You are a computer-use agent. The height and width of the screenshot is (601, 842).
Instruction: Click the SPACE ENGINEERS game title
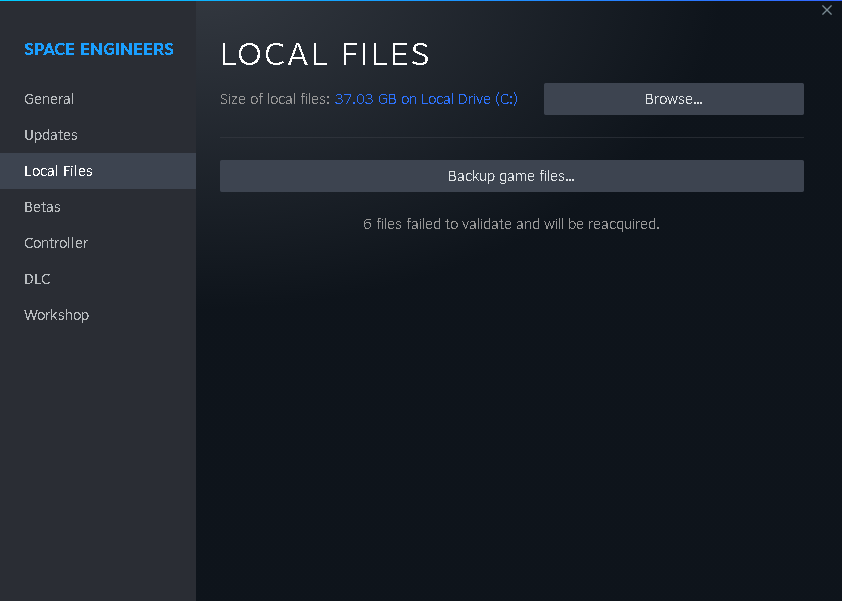(99, 49)
